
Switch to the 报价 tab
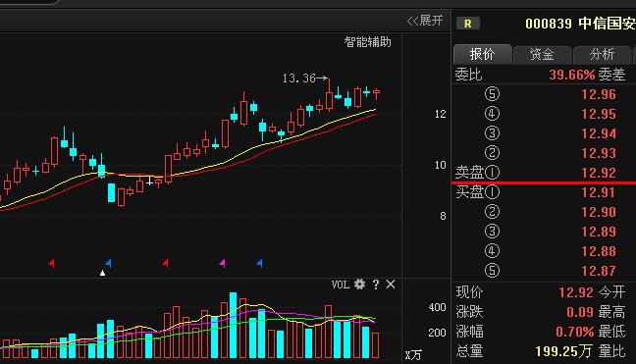[x=482, y=54]
